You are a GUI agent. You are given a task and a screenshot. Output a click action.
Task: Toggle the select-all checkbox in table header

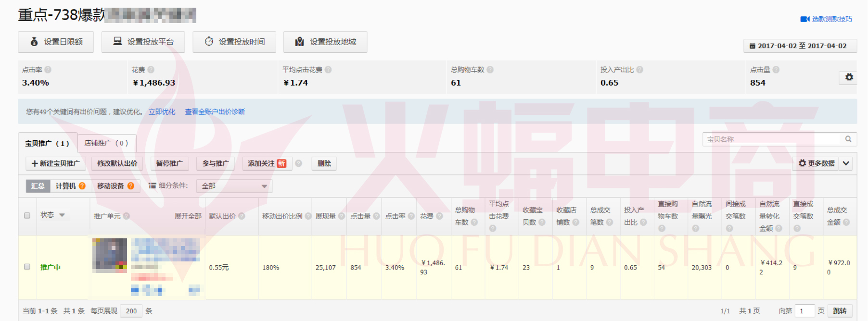[27, 215]
